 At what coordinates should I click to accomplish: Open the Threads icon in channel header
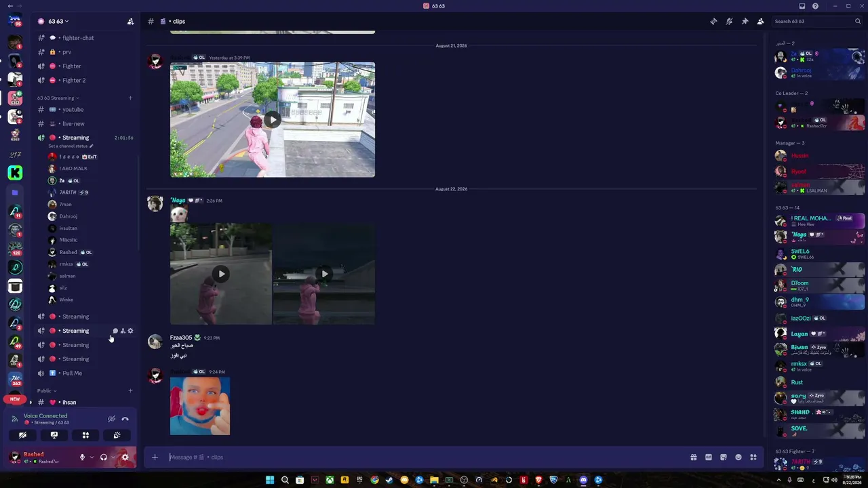713,21
